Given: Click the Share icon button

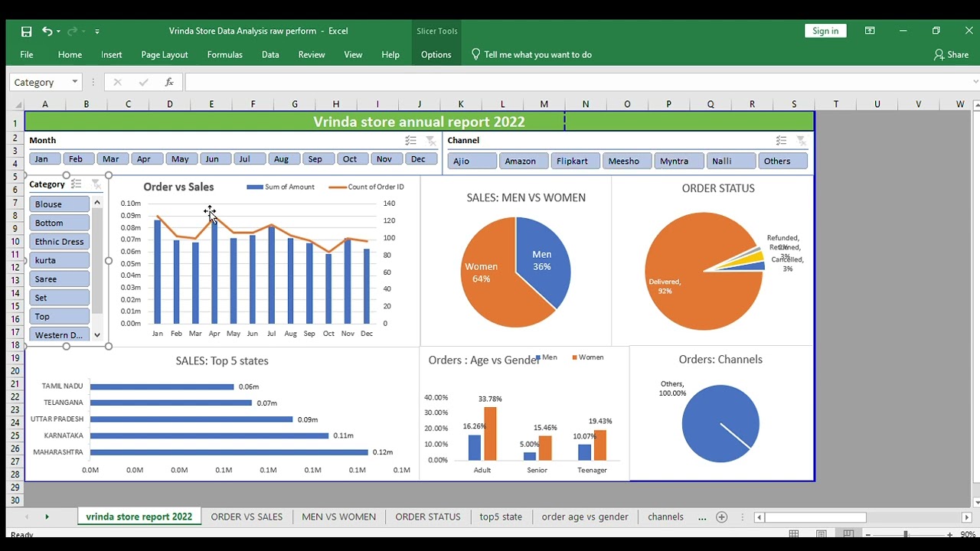Looking at the screenshot, I should tap(951, 54).
